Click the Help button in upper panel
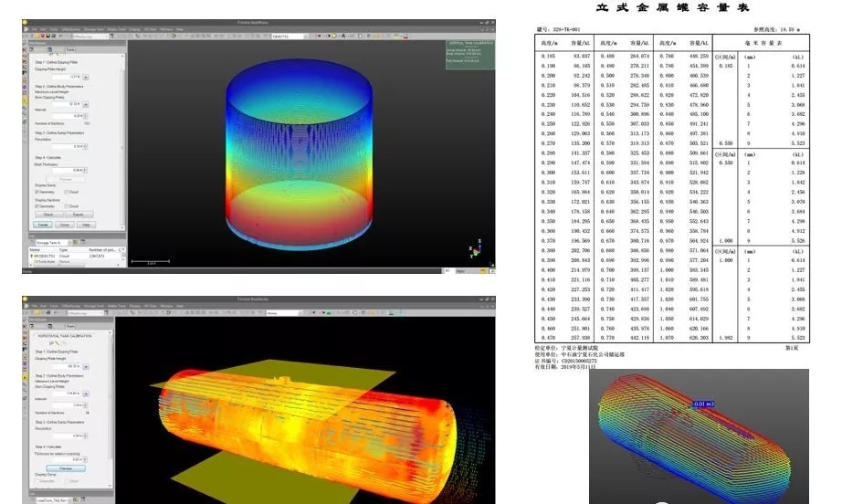This screenshot has width=842, height=504. [86, 225]
